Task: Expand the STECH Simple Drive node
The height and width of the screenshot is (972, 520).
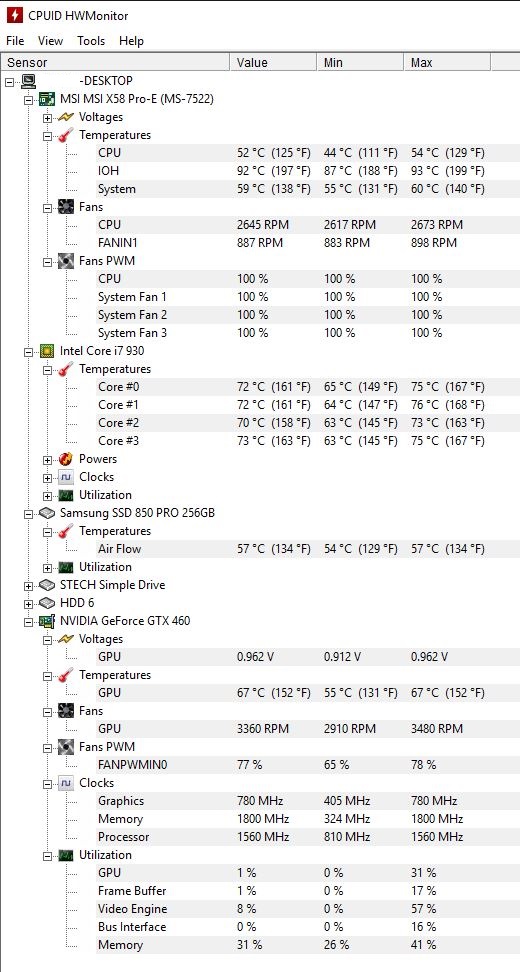Action: tap(29, 585)
